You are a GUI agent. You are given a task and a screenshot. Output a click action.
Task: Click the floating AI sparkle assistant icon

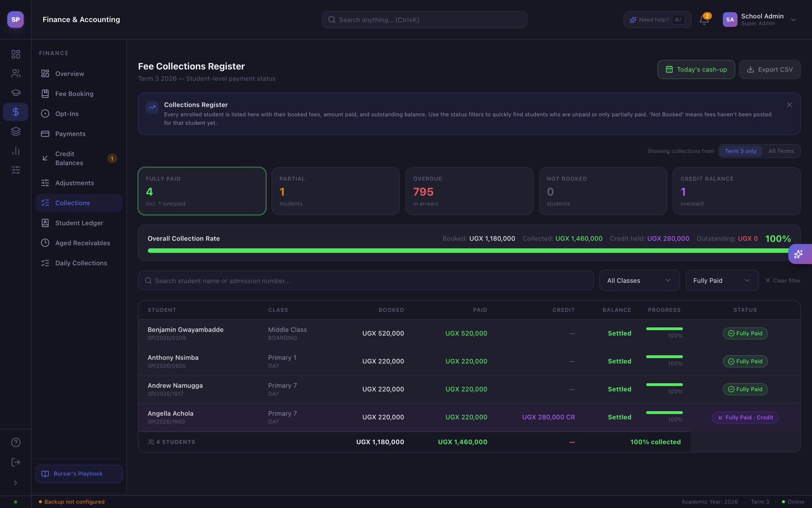pos(799,254)
